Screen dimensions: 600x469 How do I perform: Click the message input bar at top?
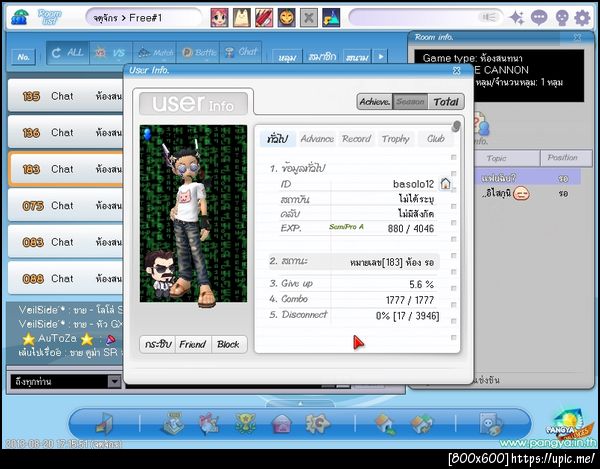pos(426,18)
